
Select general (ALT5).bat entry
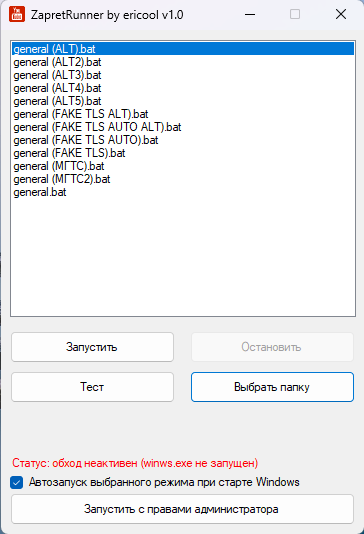click(x=183, y=101)
